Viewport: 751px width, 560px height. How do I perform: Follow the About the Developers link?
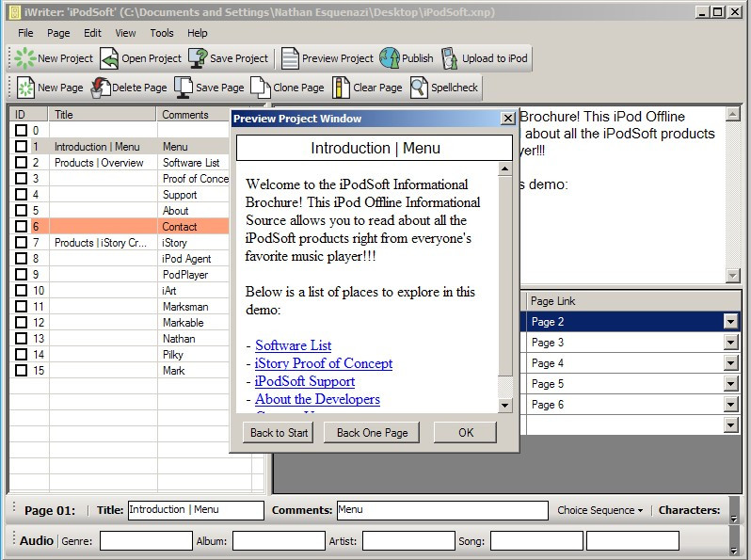(317, 399)
